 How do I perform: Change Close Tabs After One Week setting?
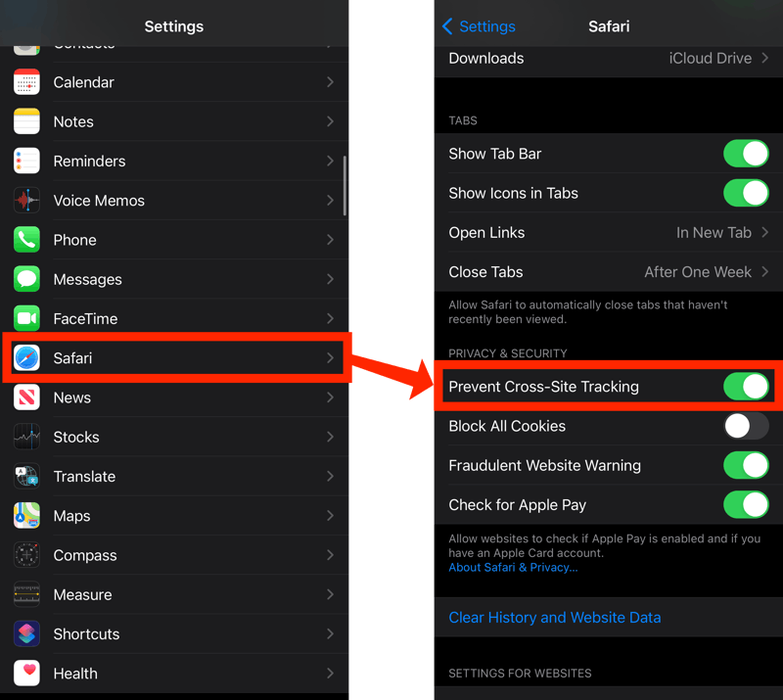click(608, 272)
